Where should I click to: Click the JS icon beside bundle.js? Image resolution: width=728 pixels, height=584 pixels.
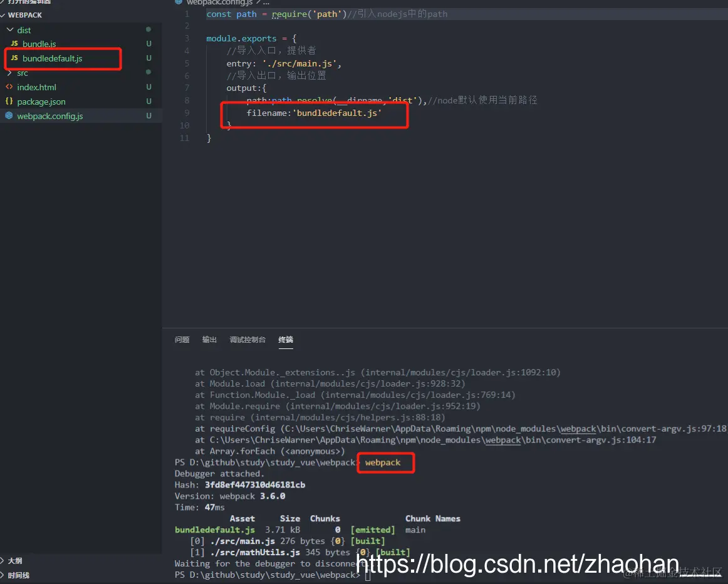14,44
